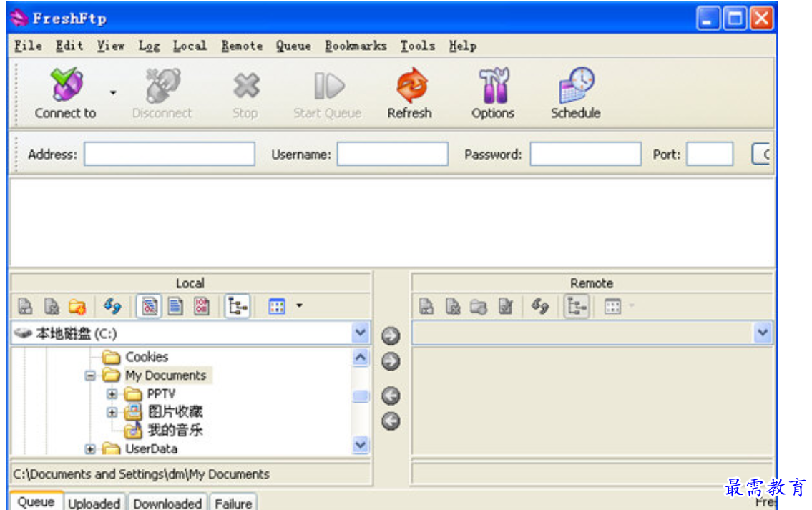Select the 我的音乐 folder
812x510 pixels.
175,430
